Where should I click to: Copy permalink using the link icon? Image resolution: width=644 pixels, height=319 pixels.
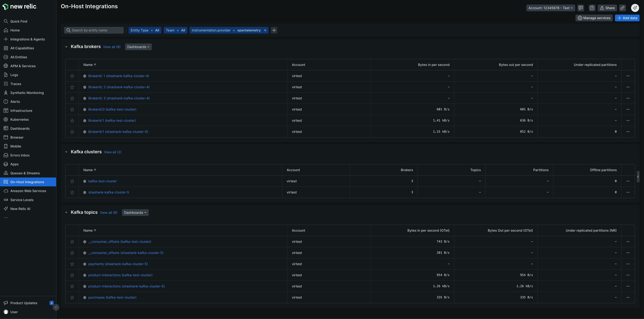point(622,8)
